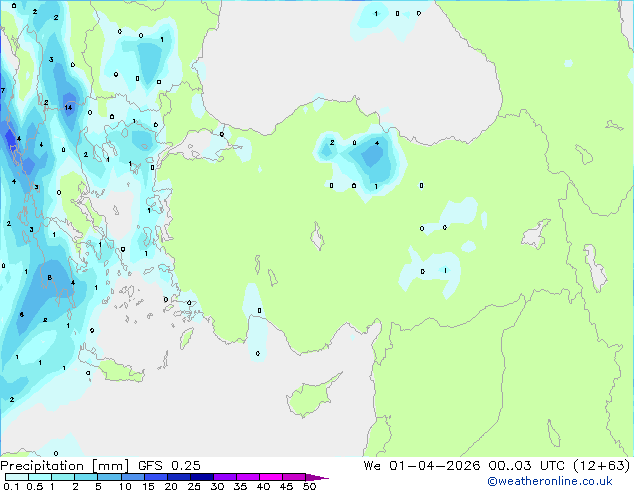The height and width of the screenshot is (490, 634).
Task: Click the 20–25 mm legend color box
Action: coord(178,477)
